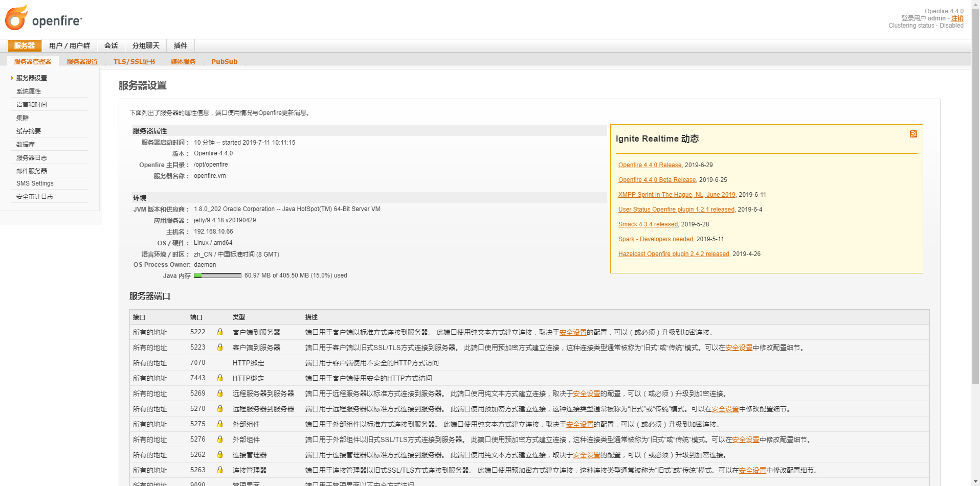Click 安全设置 link in port 5269 row
Image resolution: width=980 pixels, height=486 pixels.
(586, 394)
